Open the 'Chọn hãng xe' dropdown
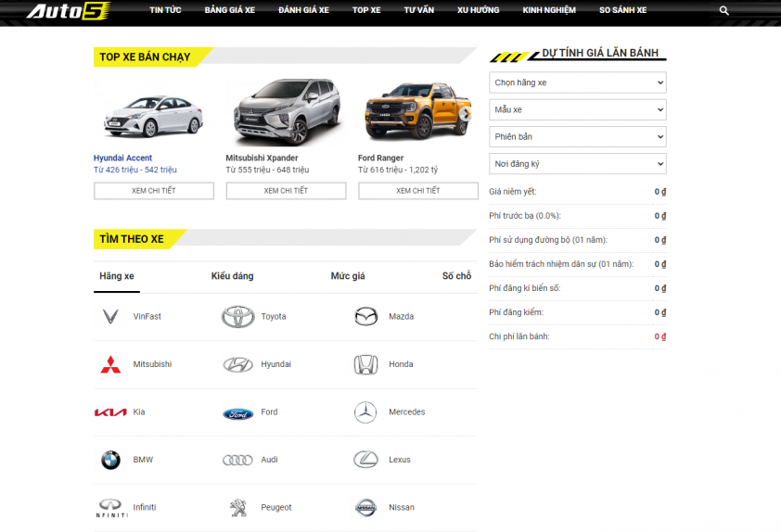Viewport: 781px width, 532px height. 577,82
